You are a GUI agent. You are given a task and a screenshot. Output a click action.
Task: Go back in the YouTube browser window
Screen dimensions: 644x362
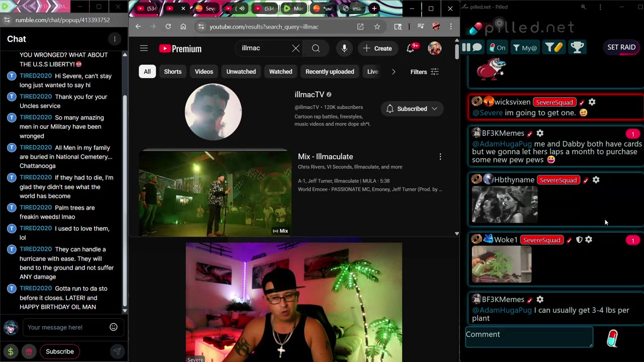(x=138, y=27)
